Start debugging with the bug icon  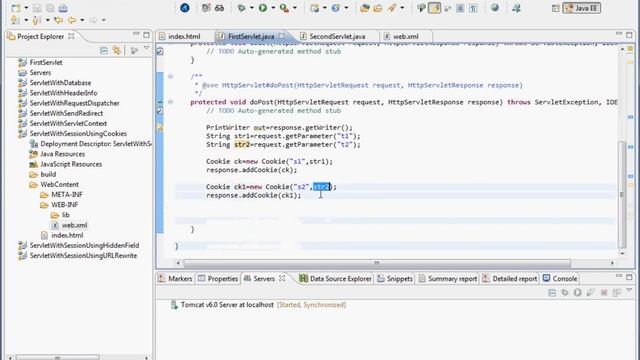(x=242, y=8)
